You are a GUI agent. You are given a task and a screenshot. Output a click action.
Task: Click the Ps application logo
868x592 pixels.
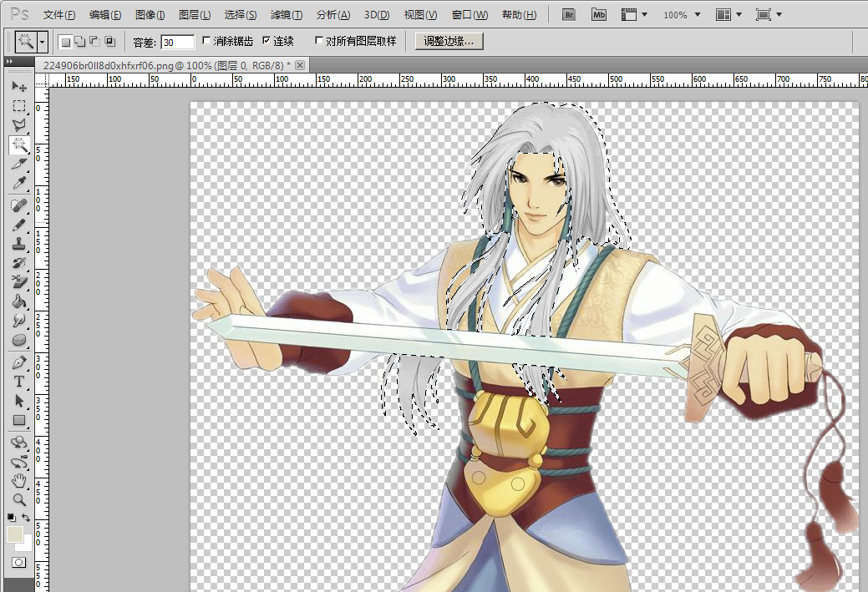tap(20, 14)
